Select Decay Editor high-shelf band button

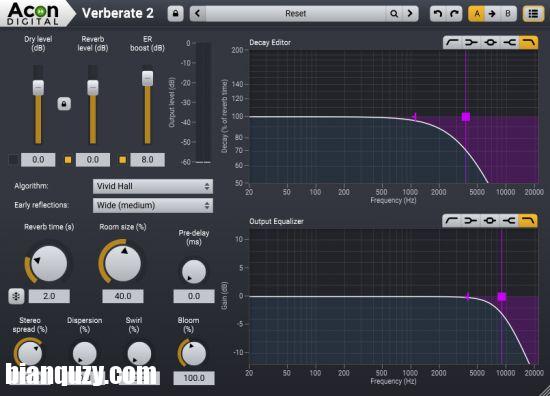(509, 42)
